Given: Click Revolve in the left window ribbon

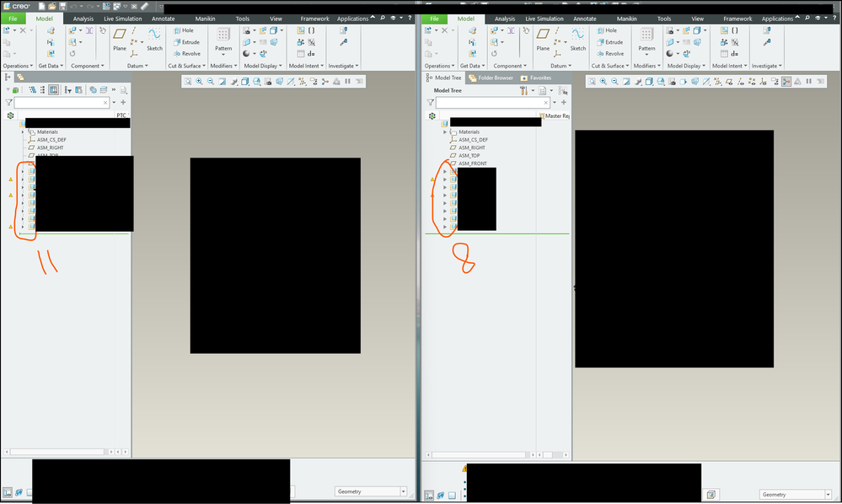Looking at the screenshot, I should pyautogui.click(x=187, y=54).
